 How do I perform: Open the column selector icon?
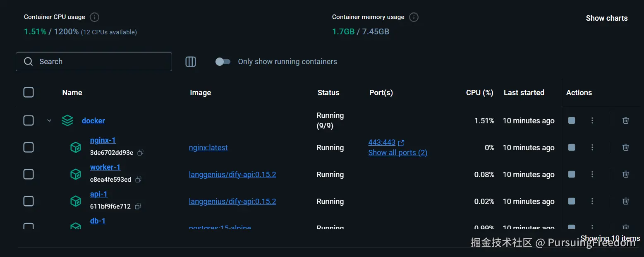[x=191, y=62]
